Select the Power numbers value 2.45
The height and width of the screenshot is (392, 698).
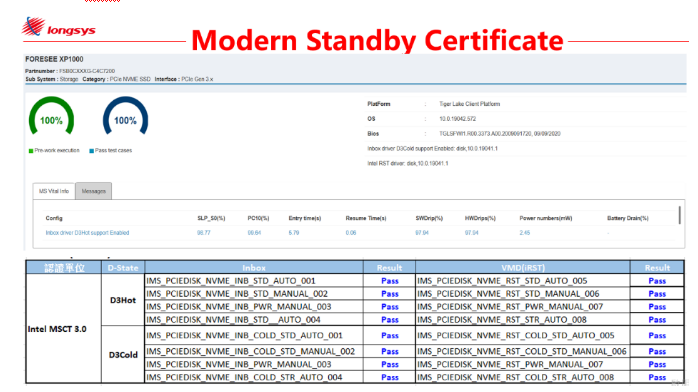(x=525, y=233)
